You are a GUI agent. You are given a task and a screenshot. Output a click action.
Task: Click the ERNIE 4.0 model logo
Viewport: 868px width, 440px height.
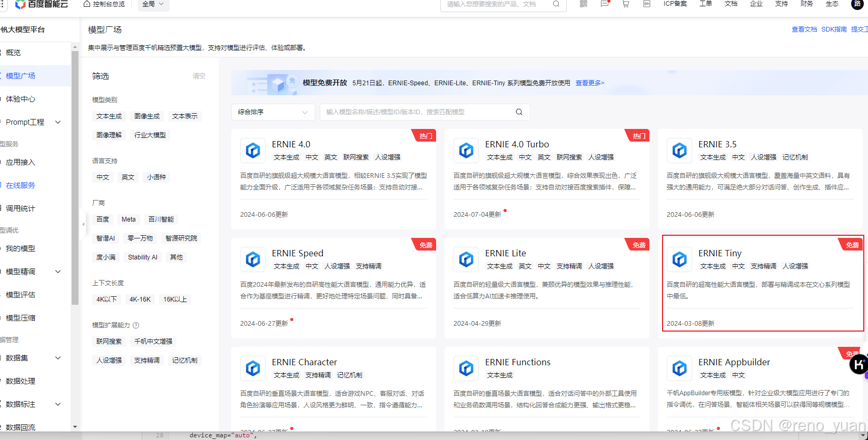pyautogui.click(x=253, y=151)
